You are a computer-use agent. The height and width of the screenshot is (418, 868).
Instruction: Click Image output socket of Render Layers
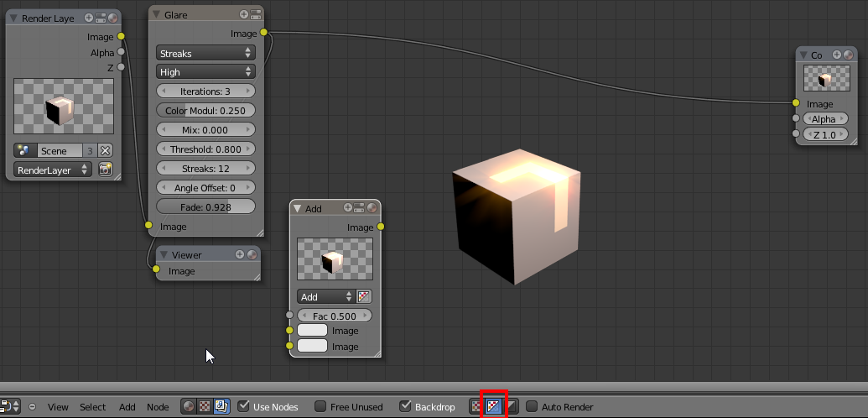tap(121, 37)
